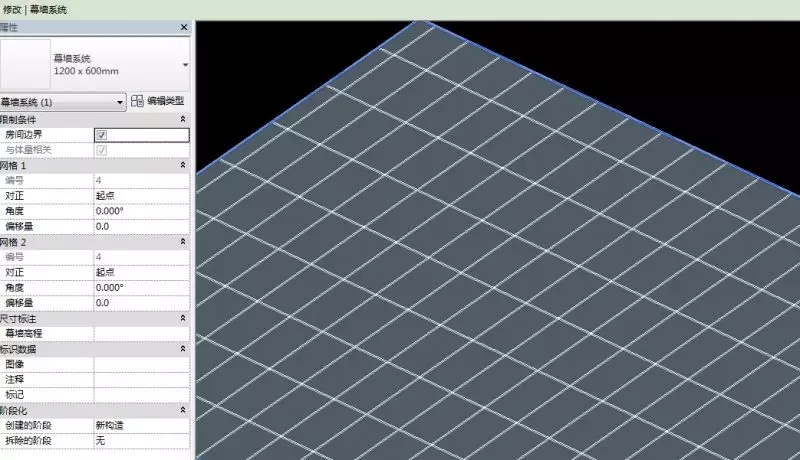Click the 标记 value field
The width and height of the screenshot is (800, 460).
142,395
